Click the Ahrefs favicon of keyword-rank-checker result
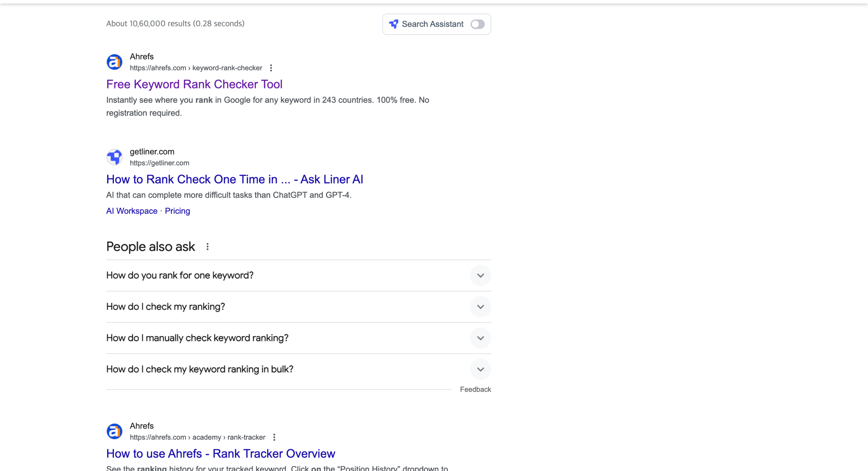The image size is (868, 471). 115,62
